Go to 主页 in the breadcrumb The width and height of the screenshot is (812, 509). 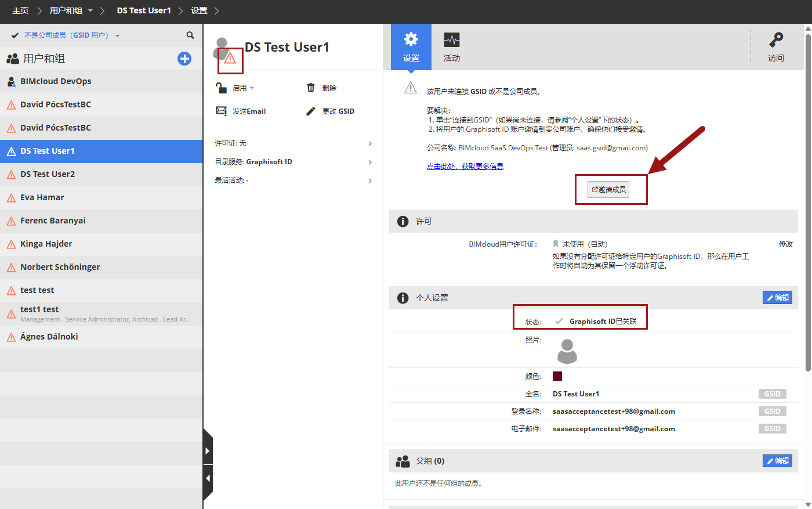20,11
